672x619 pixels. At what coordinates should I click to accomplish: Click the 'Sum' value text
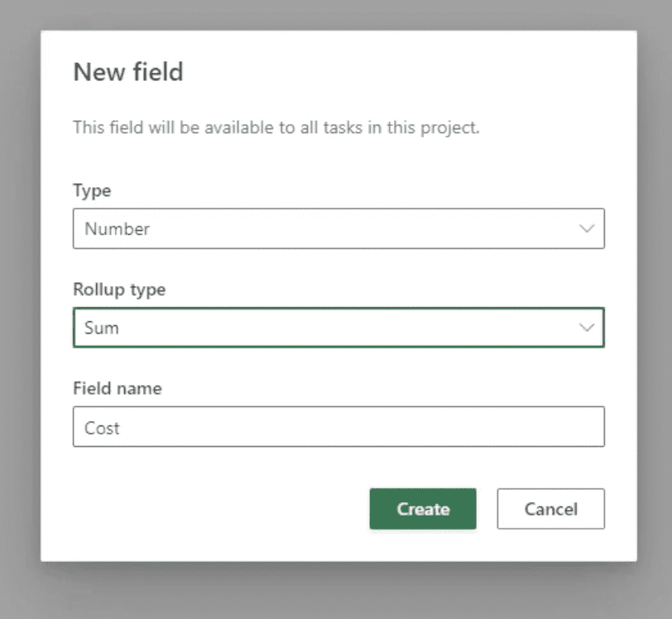click(x=102, y=328)
